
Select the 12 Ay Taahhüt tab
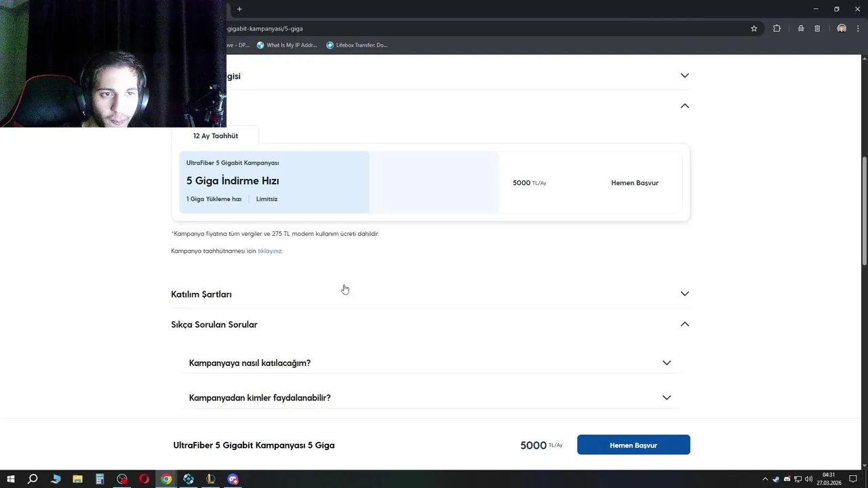point(215,136)
